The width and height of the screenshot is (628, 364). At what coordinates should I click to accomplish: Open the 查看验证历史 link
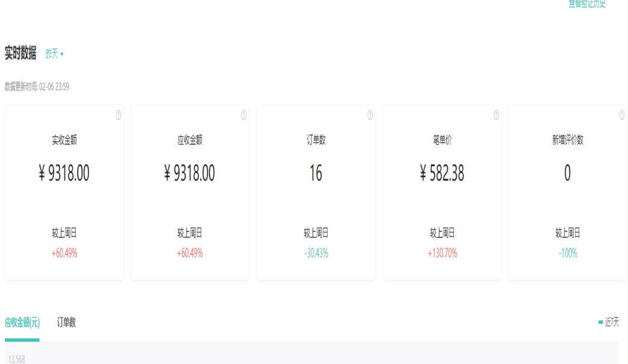pyautogui.click(x=587, y=4)
